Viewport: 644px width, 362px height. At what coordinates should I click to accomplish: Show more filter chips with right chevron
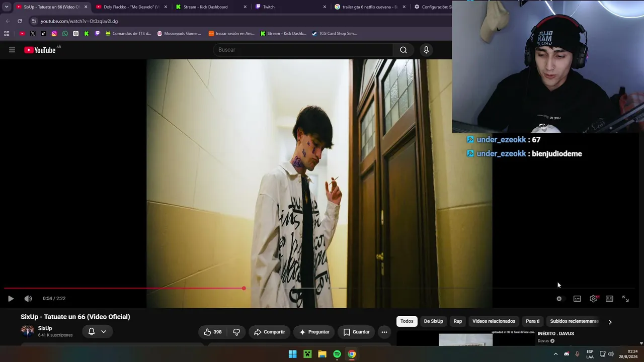[610, 322]
